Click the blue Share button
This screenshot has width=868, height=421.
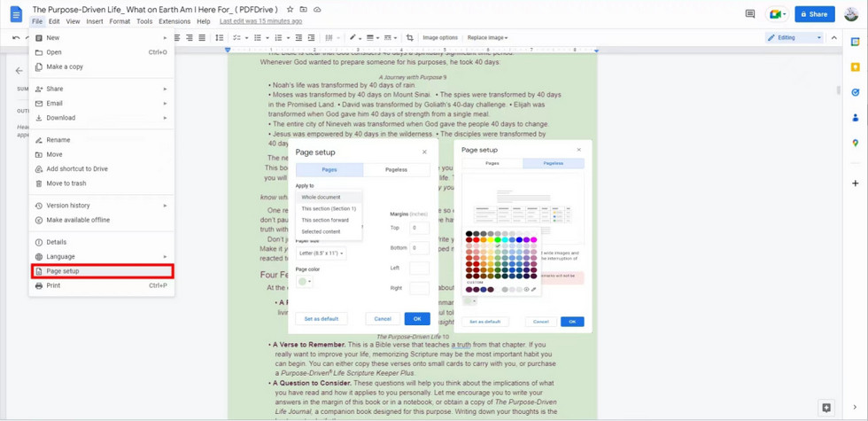814,14
